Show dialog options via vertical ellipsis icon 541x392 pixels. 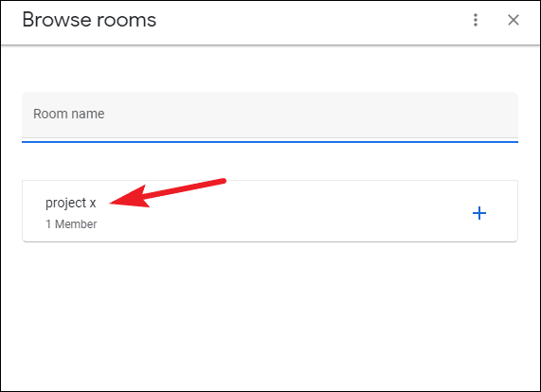[476, 20]
